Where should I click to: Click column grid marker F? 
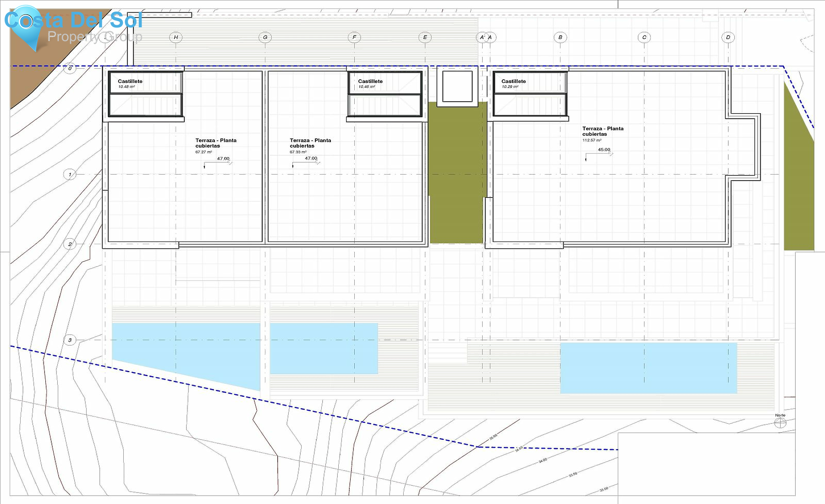point(354,38)
